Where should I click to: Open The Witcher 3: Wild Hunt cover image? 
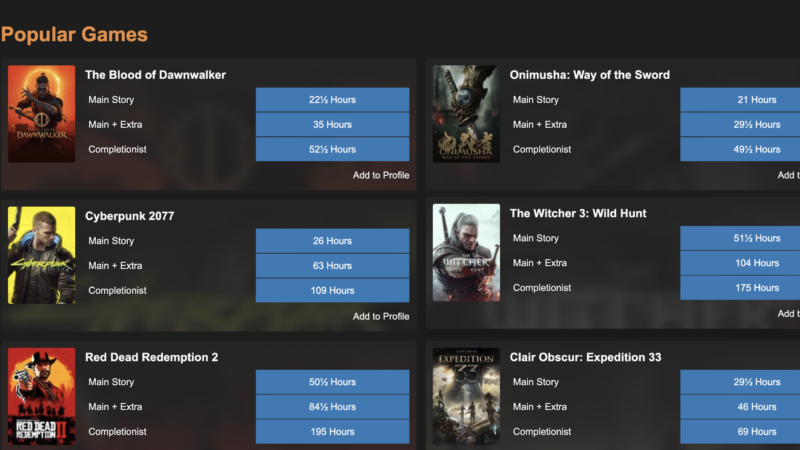pos(466,253)
